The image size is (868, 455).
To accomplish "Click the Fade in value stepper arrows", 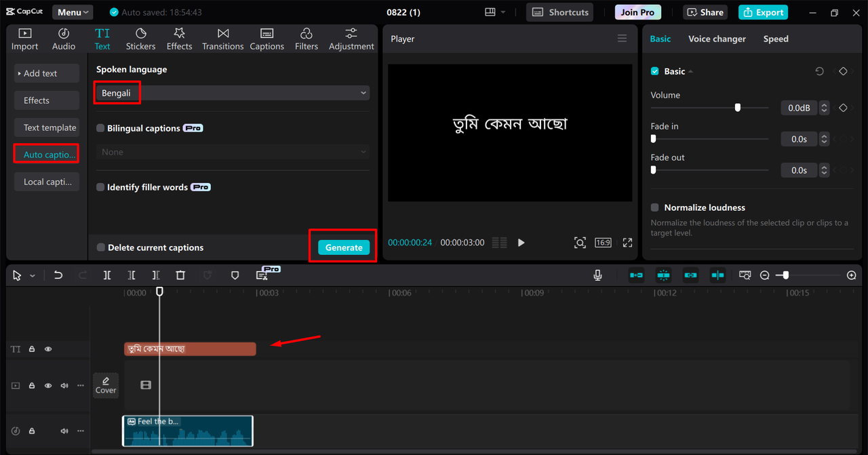I will coord(824,139).
